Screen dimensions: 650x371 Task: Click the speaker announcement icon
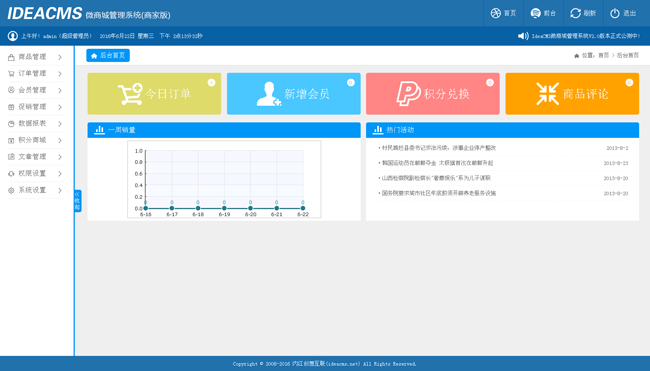(x=523, y=36)
